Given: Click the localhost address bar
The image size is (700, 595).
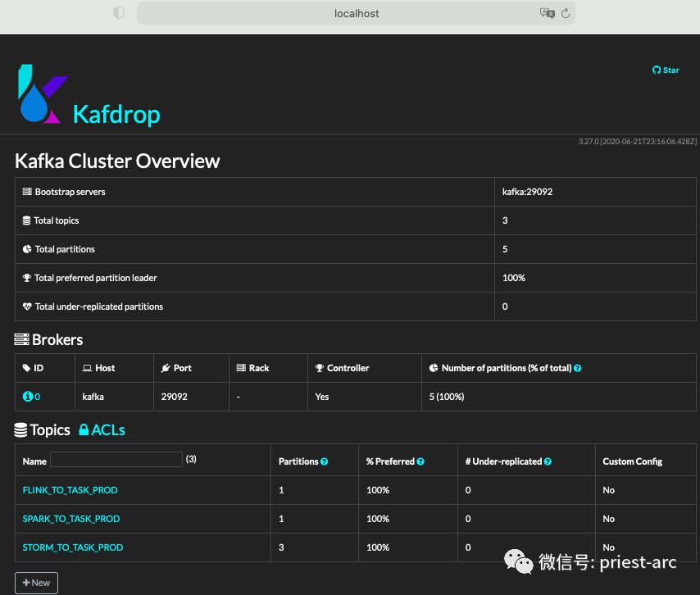Looking at the screenshot, I should (357, 14).
